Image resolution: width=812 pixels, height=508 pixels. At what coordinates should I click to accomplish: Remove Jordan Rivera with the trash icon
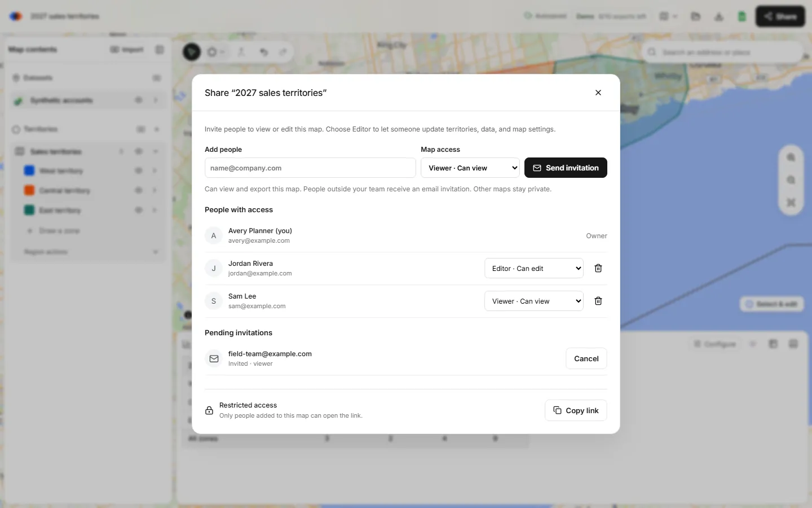point(598,268)
